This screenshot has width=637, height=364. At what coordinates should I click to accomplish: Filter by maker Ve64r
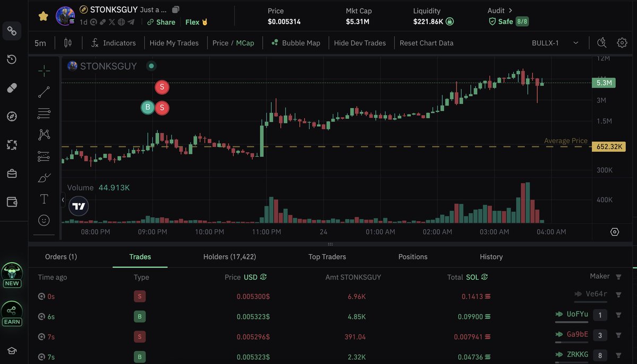tap(618, 294)
